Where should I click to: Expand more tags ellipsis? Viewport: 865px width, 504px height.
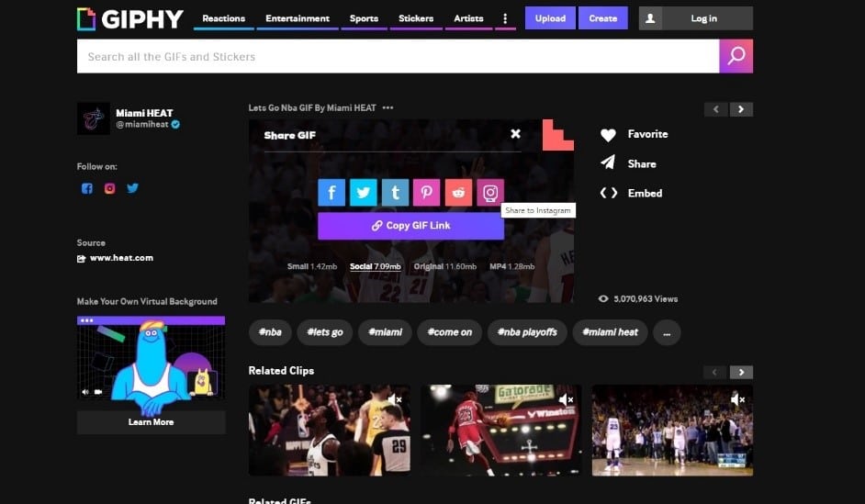pos(667,332)
